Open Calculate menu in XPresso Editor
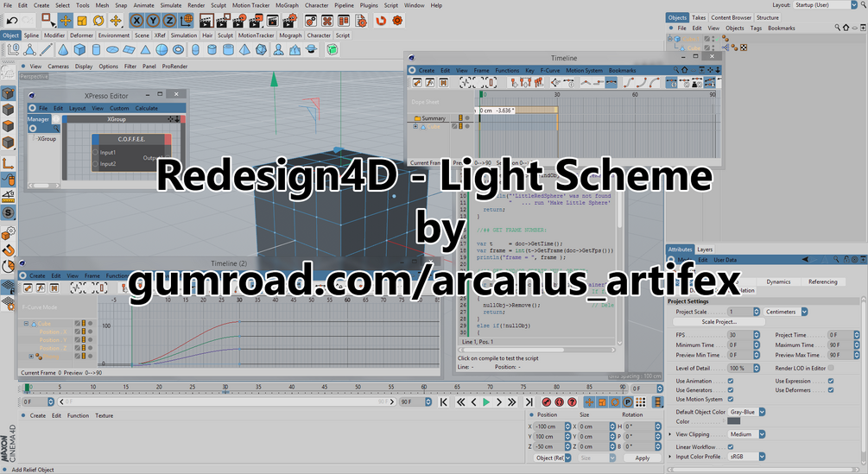Screen dimensions: 868x474 pos(146,109)
